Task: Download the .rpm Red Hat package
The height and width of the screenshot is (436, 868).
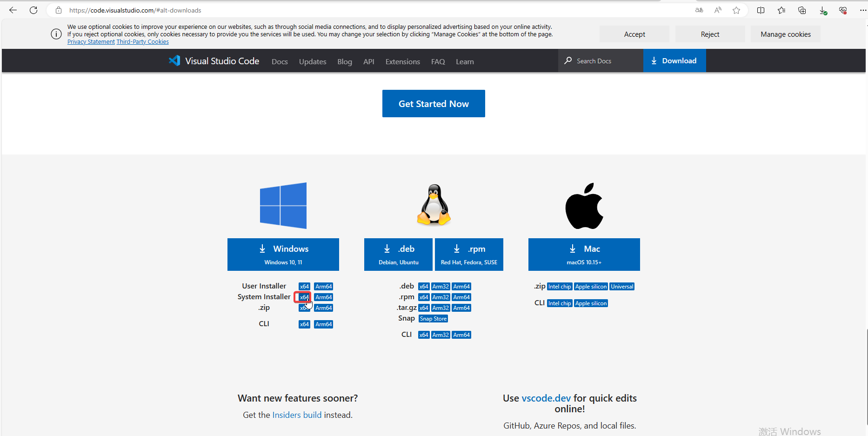Action: (469, 255)
